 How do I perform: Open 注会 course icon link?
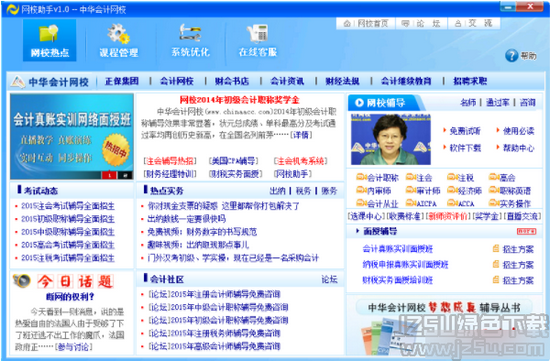419,178
